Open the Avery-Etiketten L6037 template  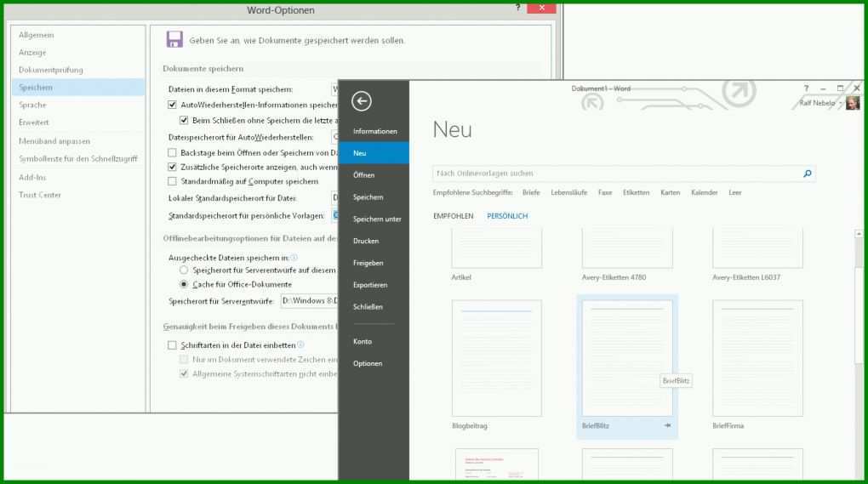(757, 249)
